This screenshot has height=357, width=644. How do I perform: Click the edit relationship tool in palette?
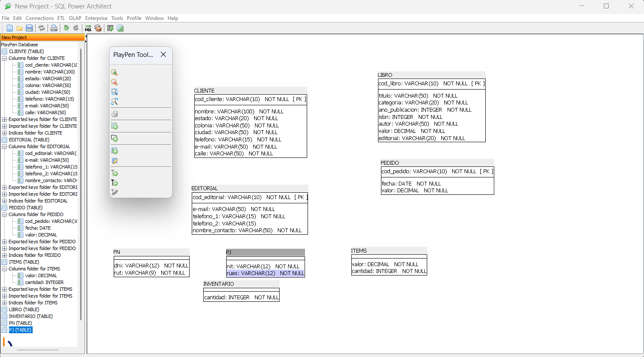coord(114,192)
